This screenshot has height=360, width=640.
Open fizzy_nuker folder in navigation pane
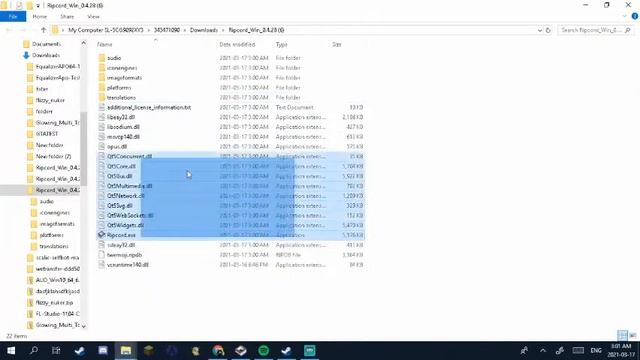50,100
